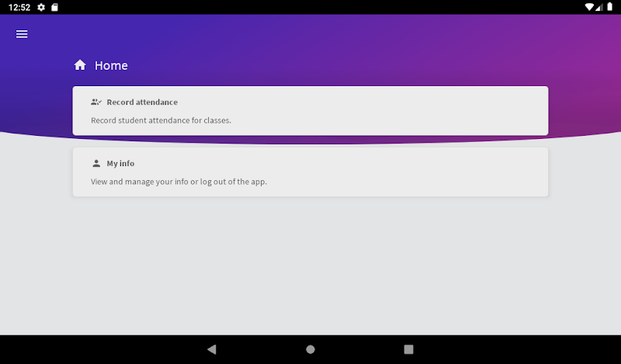Click 'Record student attendance for classes.' text
This screenshot has height=364, width=621.
161,120
